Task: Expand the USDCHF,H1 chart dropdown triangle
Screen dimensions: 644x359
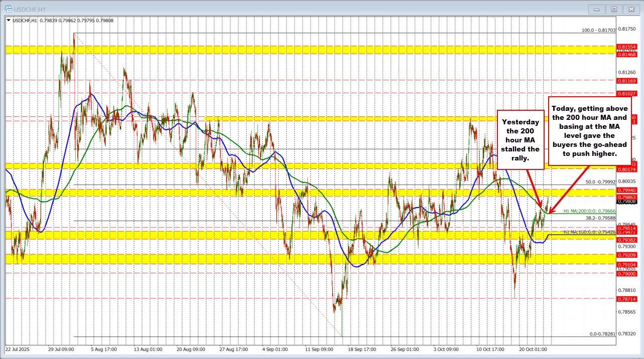Action: click(8, 20)
